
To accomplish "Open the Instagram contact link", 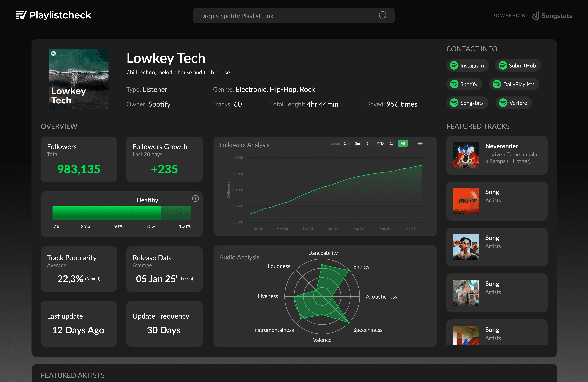I will tap(467, 65).
